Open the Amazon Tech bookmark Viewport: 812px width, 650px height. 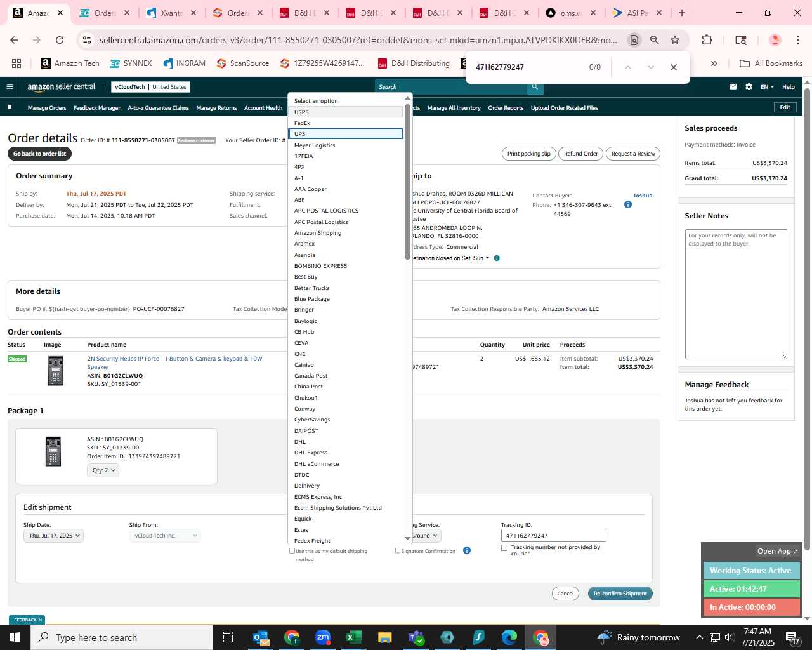coord(70,63)
